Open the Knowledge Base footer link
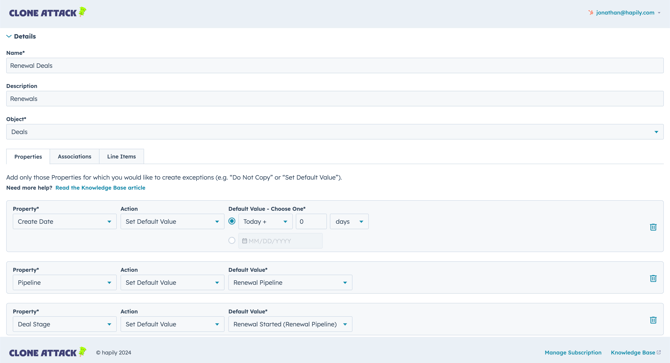 click(632, 353)
